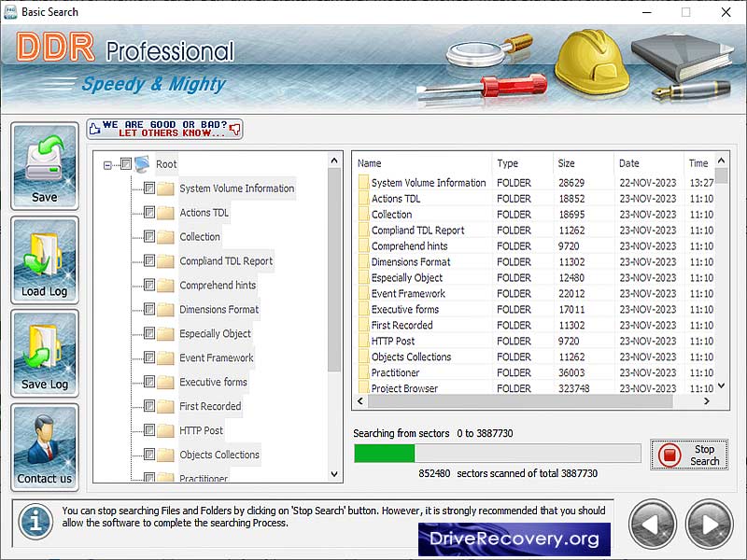Select the HTTP Post list row
This screenshot has width=747, height=560.
click(x=535, y=341)
